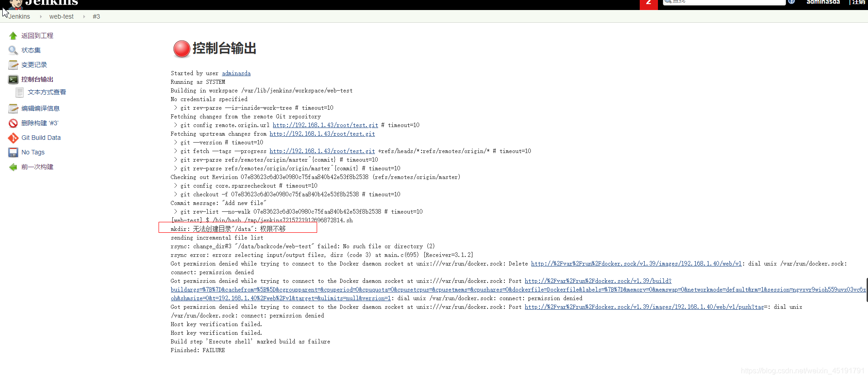Choose 删除构建 '#3' in the sidebar
This screenshot has height=379, width=868.
coord(40,123)
